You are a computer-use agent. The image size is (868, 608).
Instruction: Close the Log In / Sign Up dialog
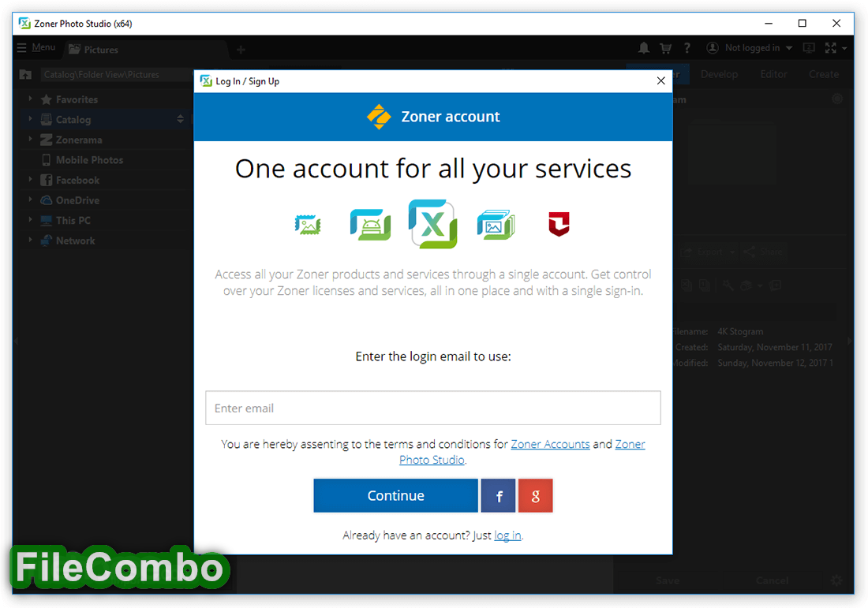[661, 80]
